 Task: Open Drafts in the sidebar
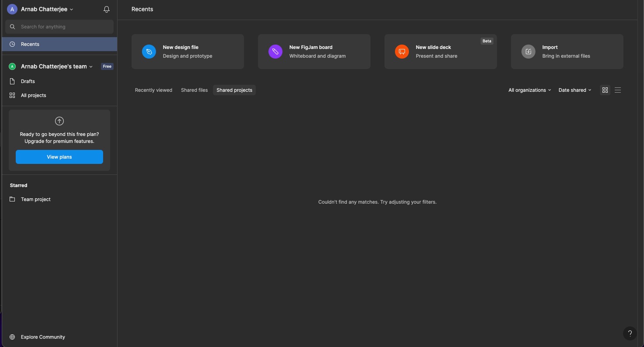[28, 81]
